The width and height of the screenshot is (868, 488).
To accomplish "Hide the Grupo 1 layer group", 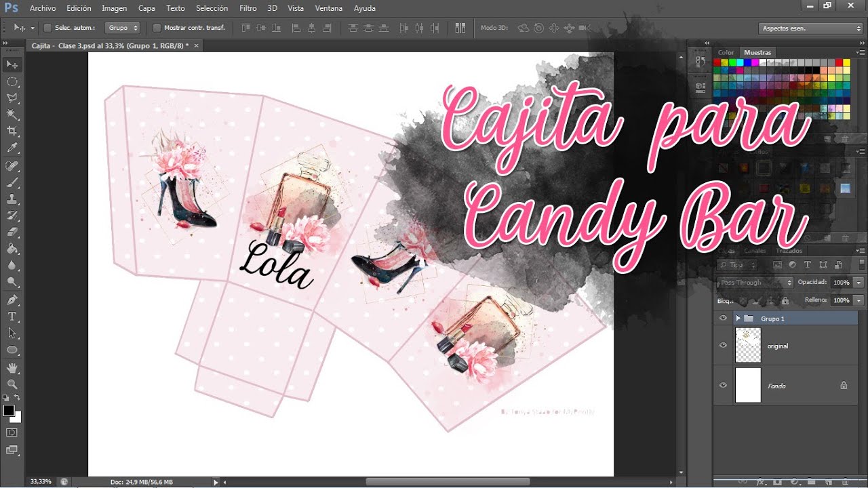I will [723, 318].
